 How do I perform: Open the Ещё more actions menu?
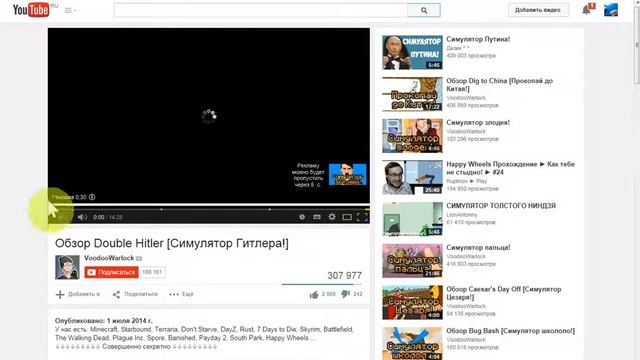[x=182, y=294]
